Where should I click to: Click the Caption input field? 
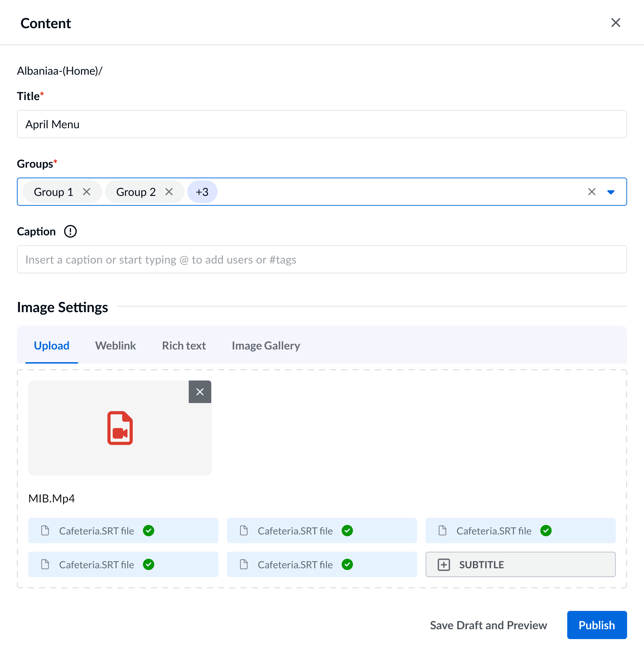click(x=322, y=259)
